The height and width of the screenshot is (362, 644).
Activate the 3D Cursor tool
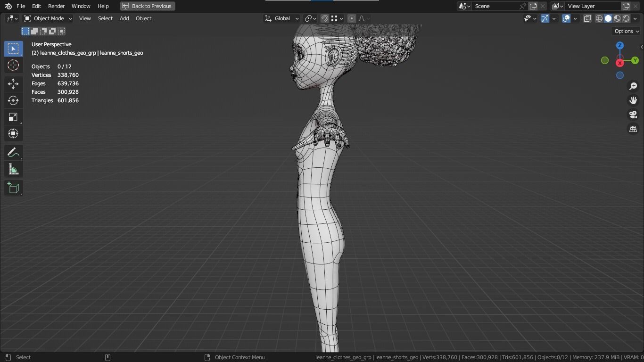[13, 65]
